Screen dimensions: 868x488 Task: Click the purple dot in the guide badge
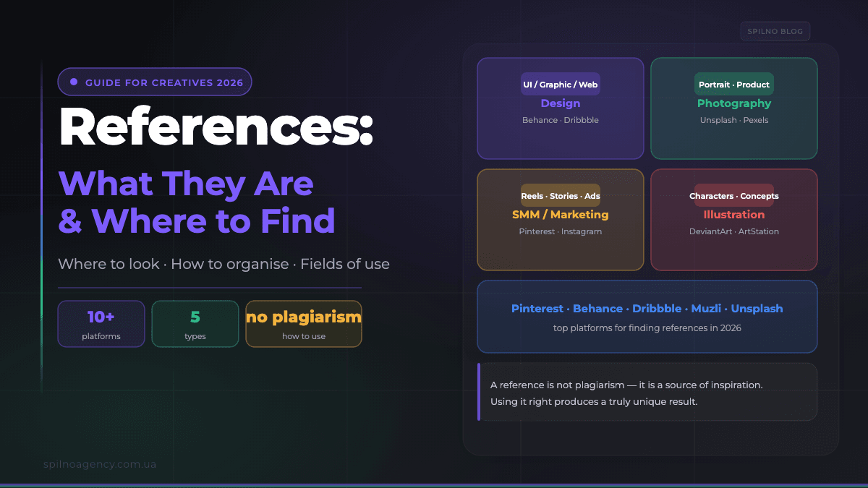coord(74,82)
